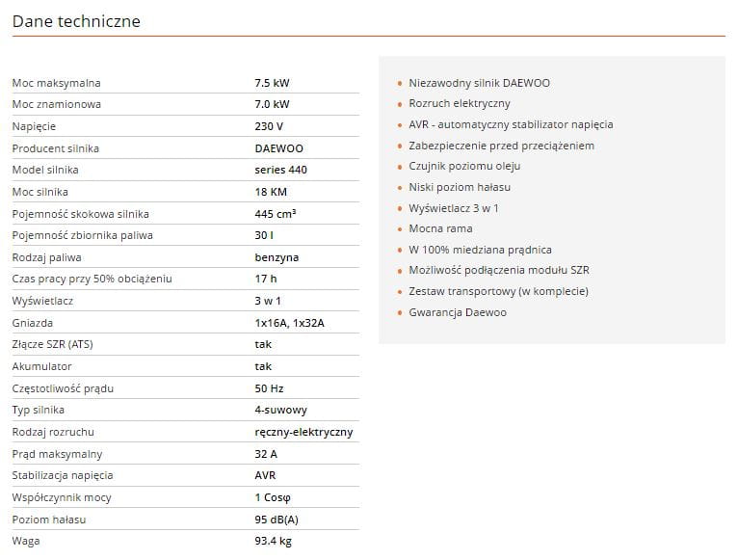The width and height of the screenshot is (738, 560).
Task: Click the 'Pojemność skokowa silnika' label
Action: coord(81,214)
